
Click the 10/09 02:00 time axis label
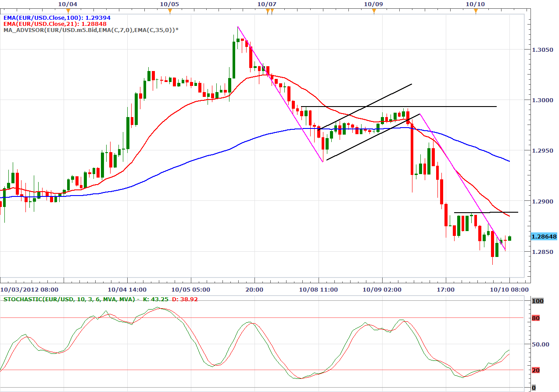click(382, 290)
